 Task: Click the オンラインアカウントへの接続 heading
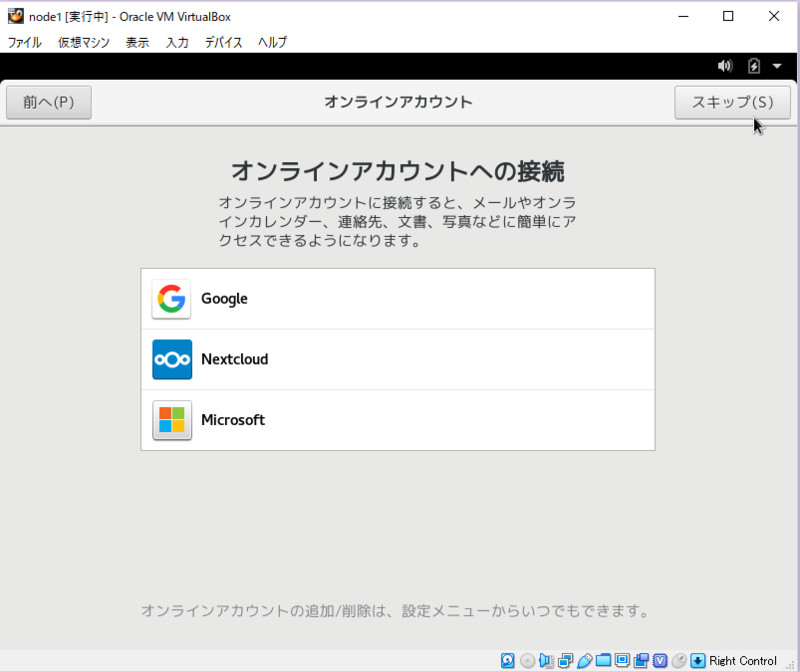[398, 171]
